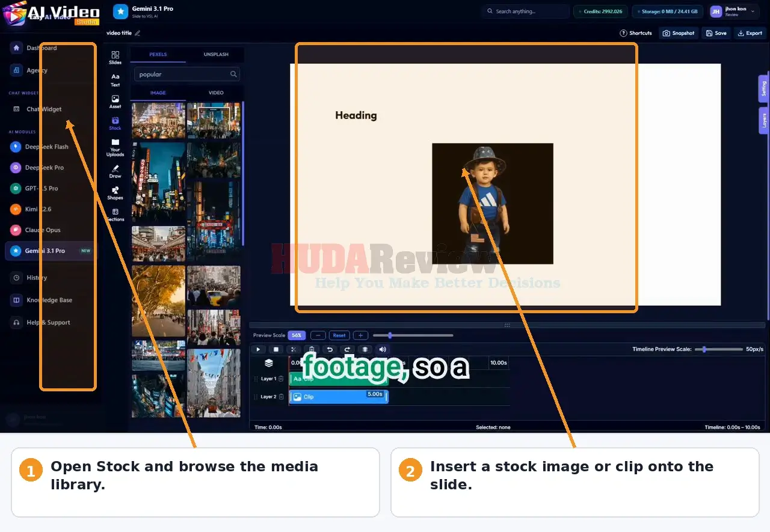Viewport: 770px width, 532px height.
Task: Click the scissors split clip icon
Action: [294, 349]
